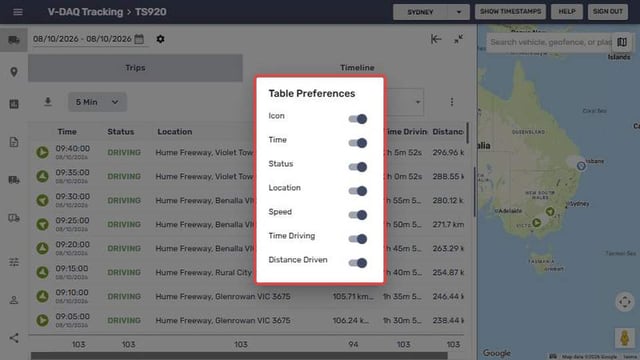This screenshot has width=640, height=360.
Task: Disable the Location column switch
Action: (358, 191)
